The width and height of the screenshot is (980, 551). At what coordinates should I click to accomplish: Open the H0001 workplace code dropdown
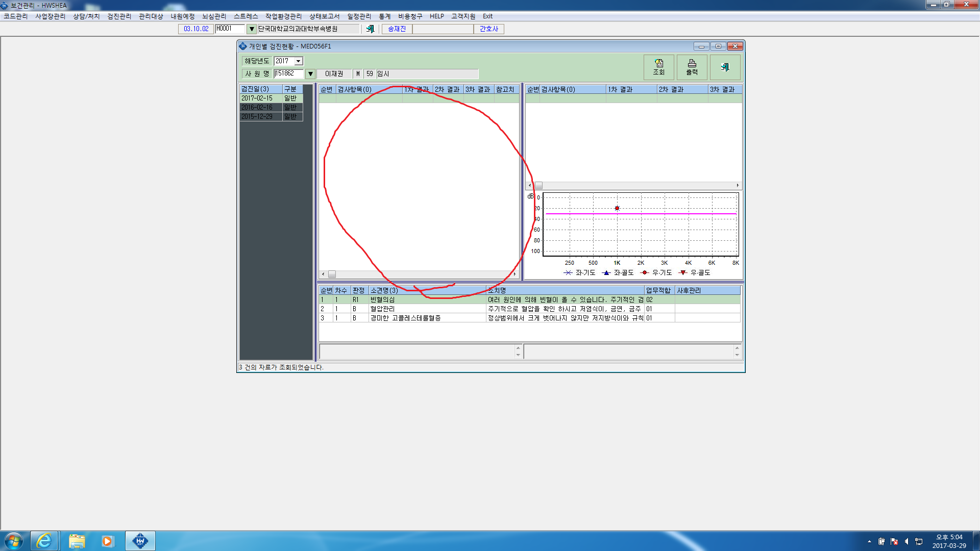click(251, 29)
